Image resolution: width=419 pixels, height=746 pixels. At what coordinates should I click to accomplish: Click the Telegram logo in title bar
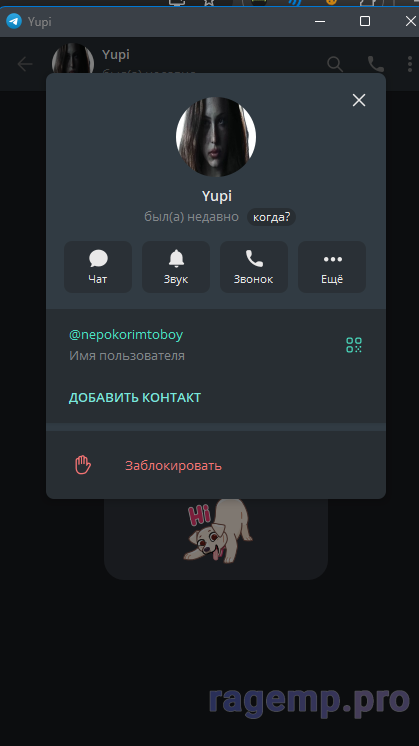(x=14, y=21)
